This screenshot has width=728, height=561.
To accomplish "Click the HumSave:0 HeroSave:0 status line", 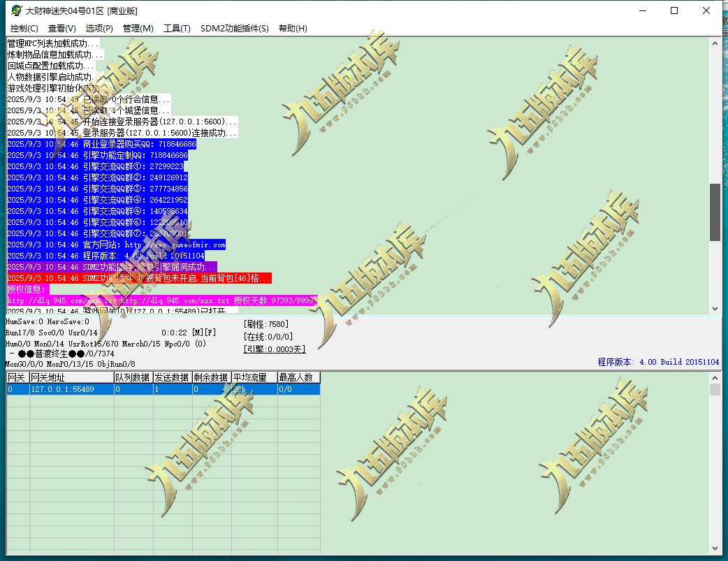I will coord(48,321).
